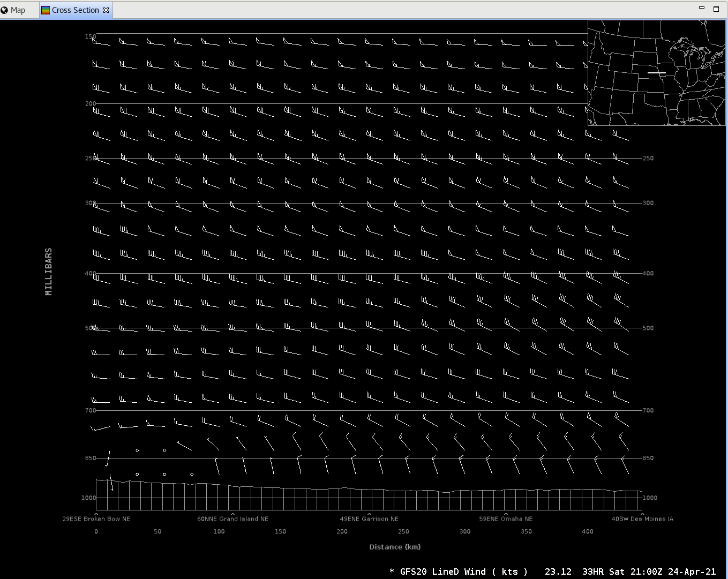
Task: Click the right 500 pressure level label
Action: tap(648, 328)
